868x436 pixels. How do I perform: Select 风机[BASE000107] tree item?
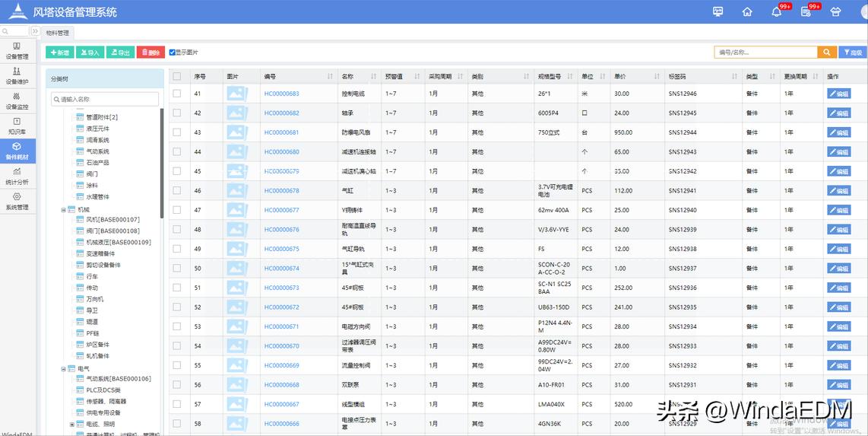click(x=113, y=220)
